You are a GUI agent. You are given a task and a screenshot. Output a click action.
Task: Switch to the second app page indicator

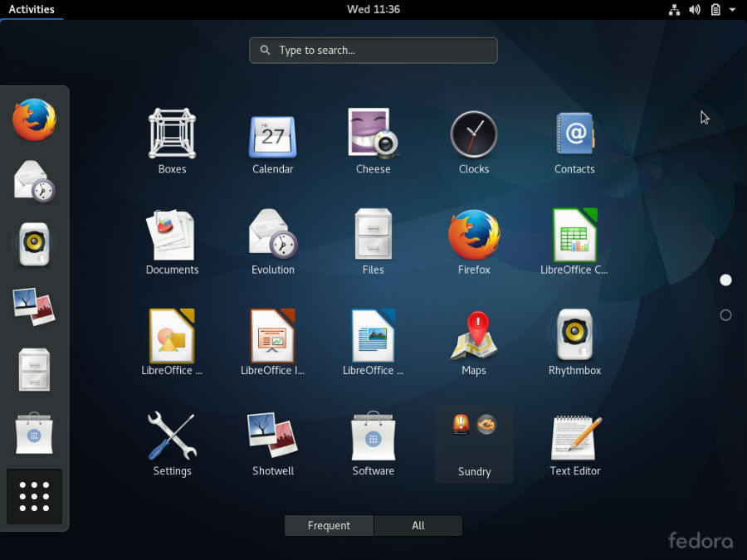point(725,315)
